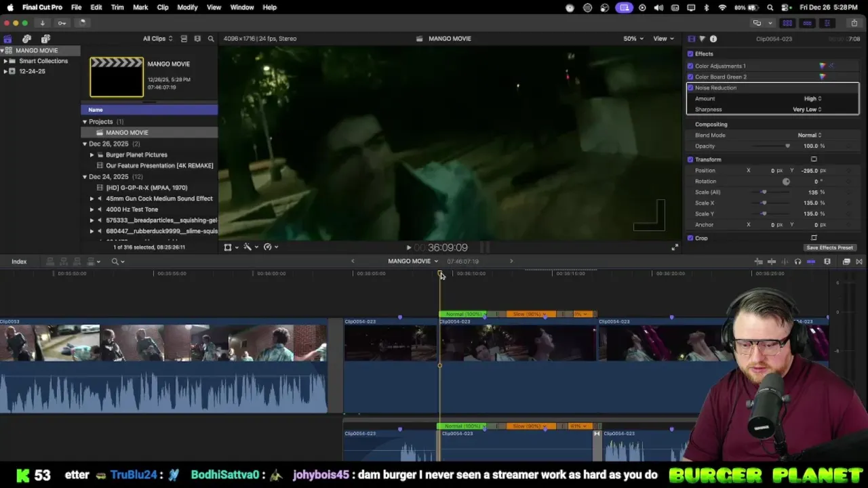Click the Transform on-screen controls icon in inspector
This screenshot has height=488, width=868.
pos(814,159)
